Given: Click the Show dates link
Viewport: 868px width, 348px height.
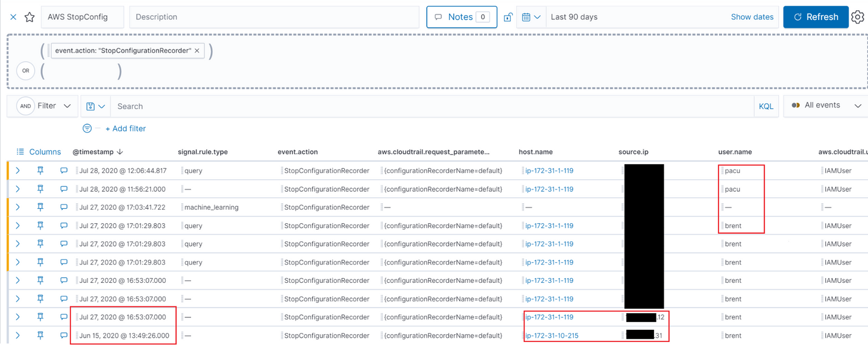Looking at the screenshot, I should click(752, 17).
